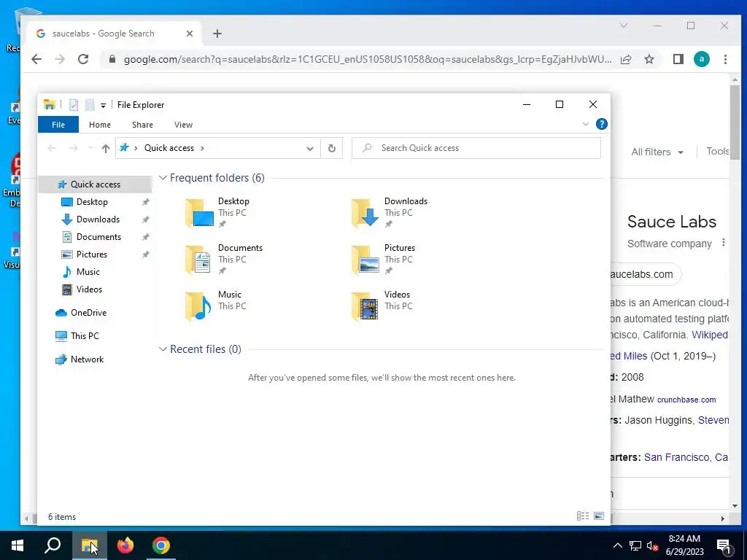
Task: Switch to Details view in the status bar
Action: point(583,516)
